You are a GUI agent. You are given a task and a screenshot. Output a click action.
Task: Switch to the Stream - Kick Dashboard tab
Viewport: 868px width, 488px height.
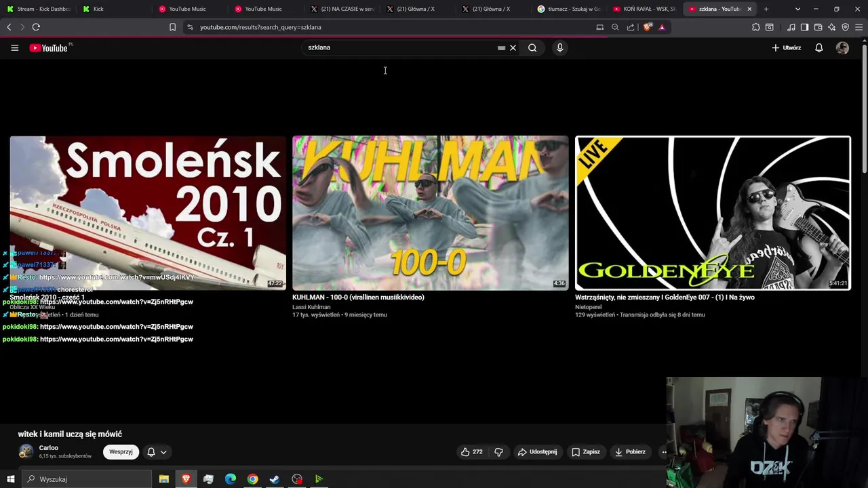(x=39, y=9)
